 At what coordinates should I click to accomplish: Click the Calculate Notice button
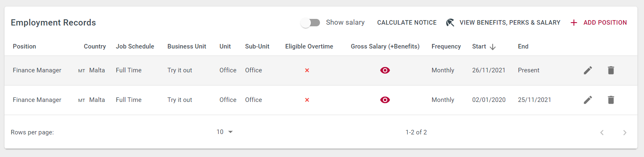point(407,23)
